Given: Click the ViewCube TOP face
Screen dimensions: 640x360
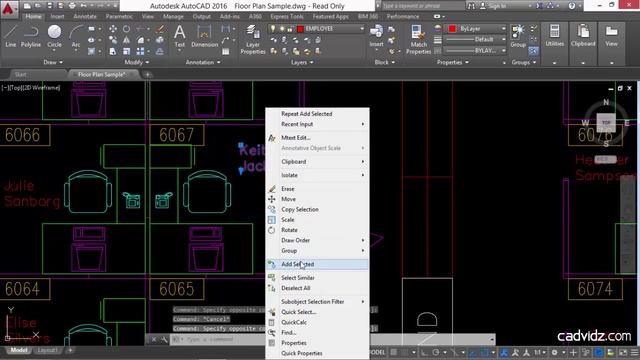Looking at the screenshot, I should coord(606,122).
